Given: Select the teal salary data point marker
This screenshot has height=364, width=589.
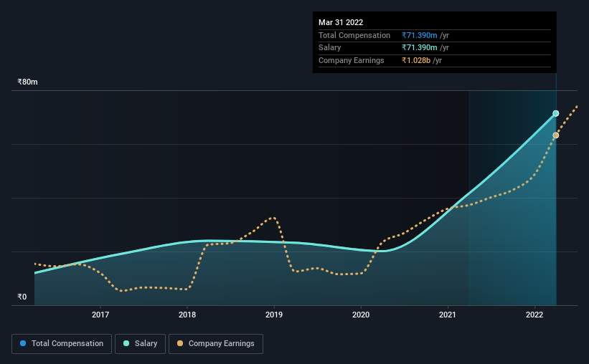Looking at the screenshot, I should click(x=555, y=113).
